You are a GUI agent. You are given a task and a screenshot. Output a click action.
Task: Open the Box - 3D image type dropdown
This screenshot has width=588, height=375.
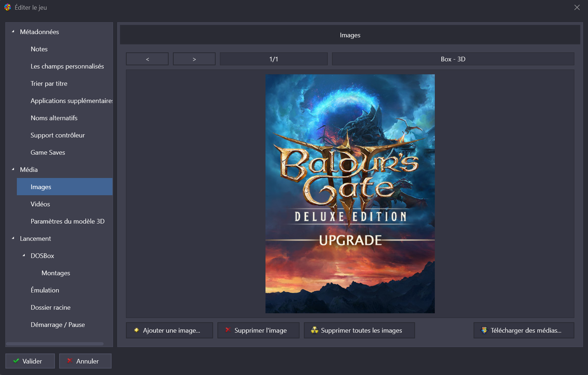(453, 59)
